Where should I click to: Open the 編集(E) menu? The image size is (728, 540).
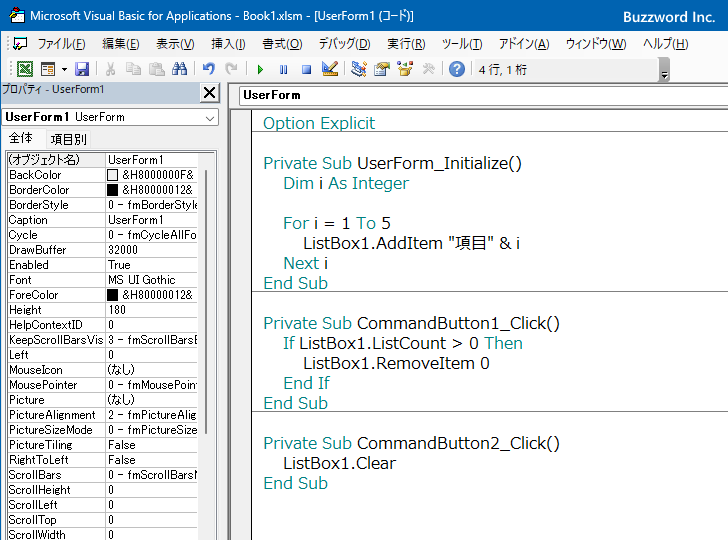(121, 44)
